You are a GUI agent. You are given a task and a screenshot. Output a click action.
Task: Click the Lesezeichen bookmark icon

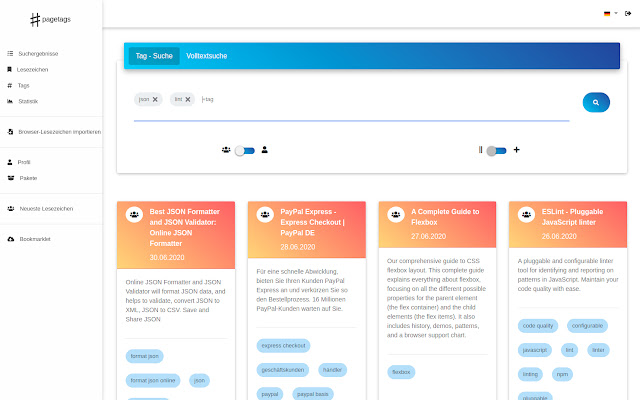tap(9, 69)
